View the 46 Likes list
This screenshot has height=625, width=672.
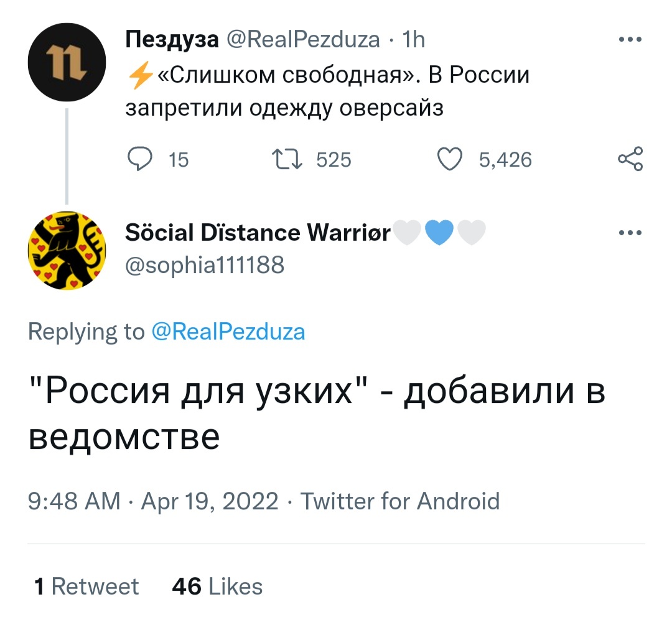[217, 586]
